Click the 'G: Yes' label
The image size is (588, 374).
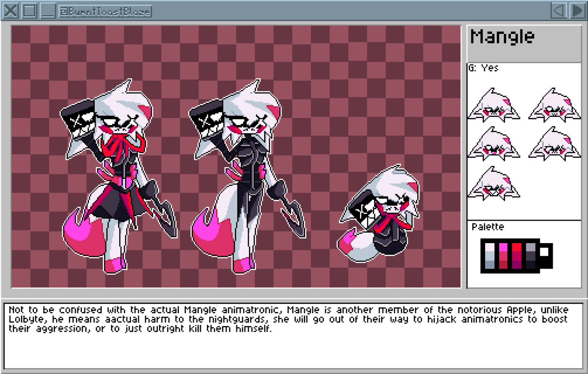pos(484,68)
